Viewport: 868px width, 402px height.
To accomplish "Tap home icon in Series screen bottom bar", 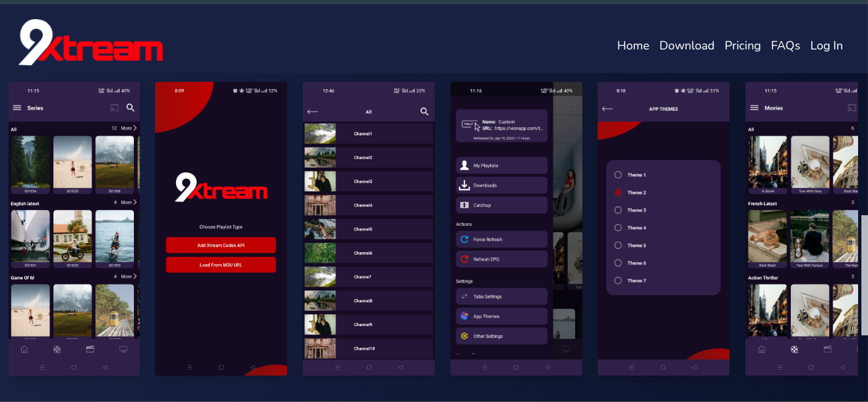I will 24,349.
